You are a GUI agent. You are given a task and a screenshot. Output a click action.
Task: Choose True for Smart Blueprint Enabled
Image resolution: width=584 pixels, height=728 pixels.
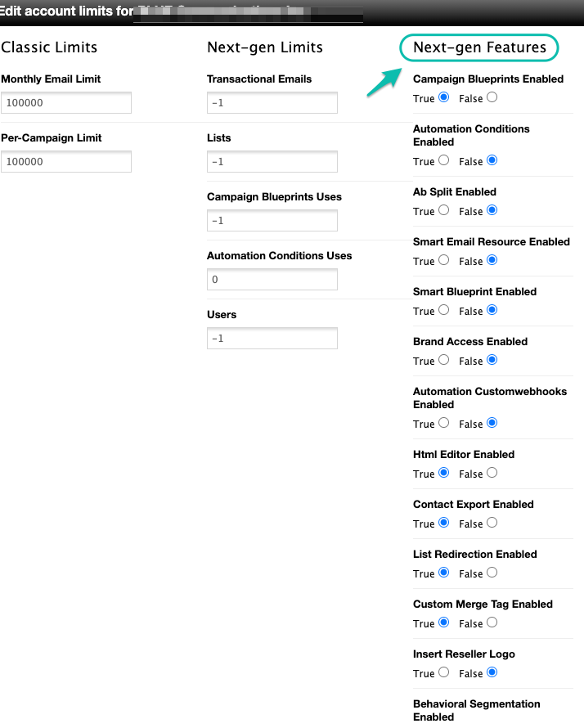tap(444, 310)
